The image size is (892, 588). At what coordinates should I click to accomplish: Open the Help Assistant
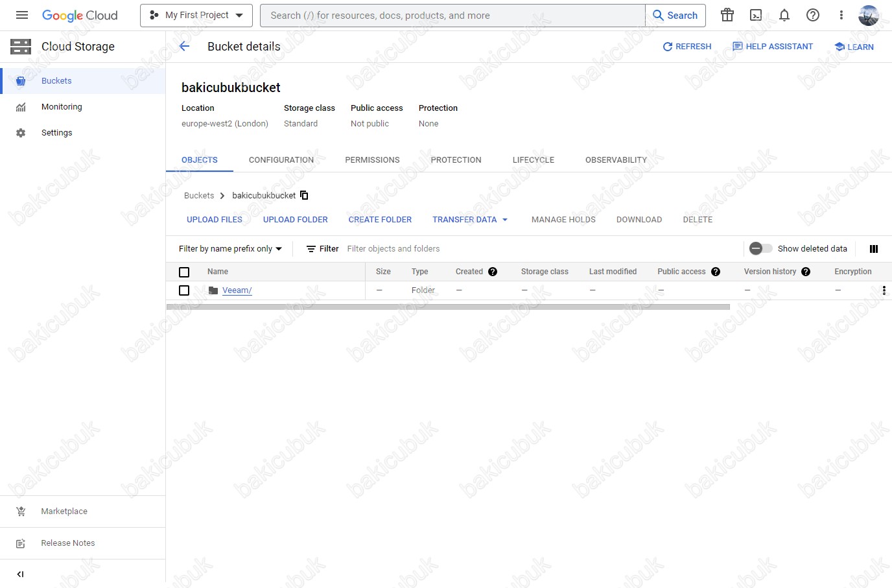coord(772,47)
